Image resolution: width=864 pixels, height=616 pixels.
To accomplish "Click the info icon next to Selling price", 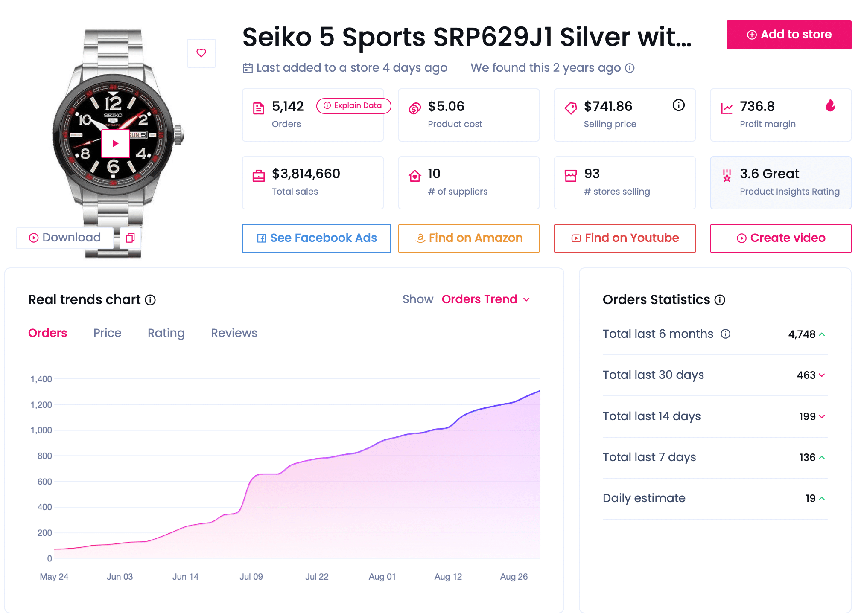I will pos(678,105).
